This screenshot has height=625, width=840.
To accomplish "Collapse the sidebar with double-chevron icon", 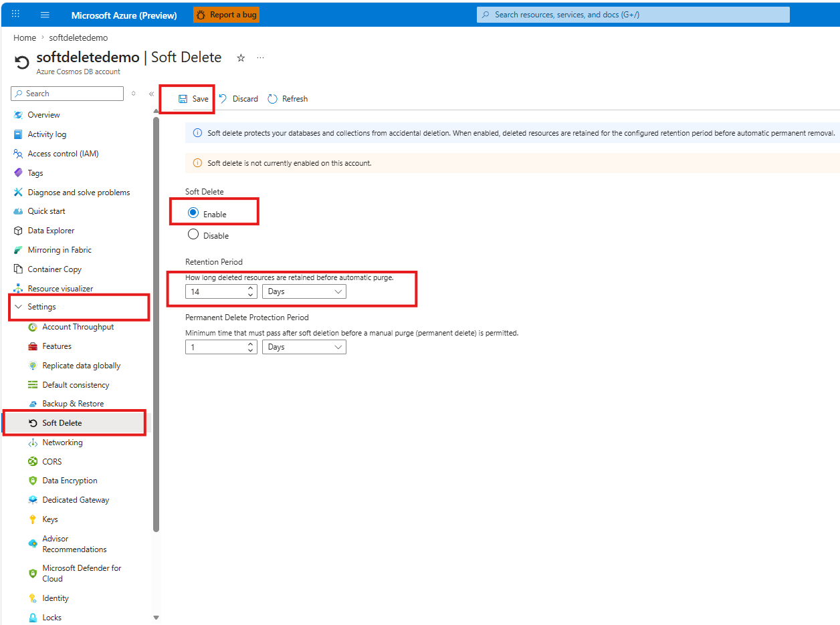I will click(x=151, y=94).
